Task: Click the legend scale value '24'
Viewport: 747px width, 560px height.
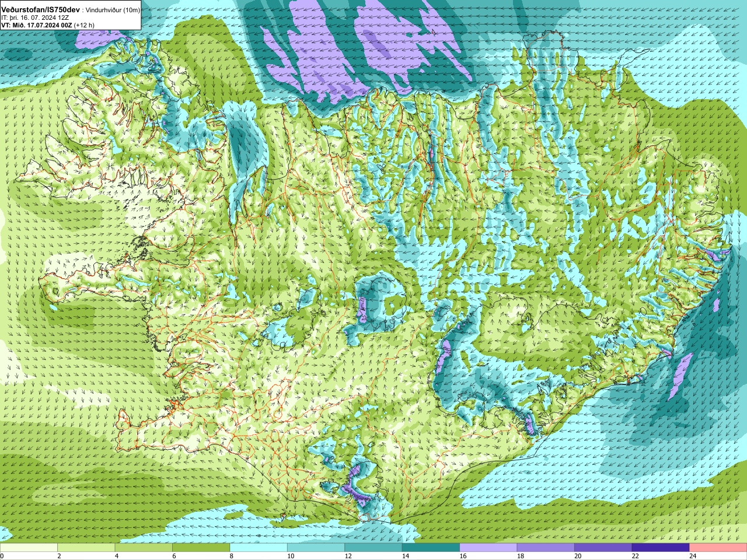Action: point(693,556)
